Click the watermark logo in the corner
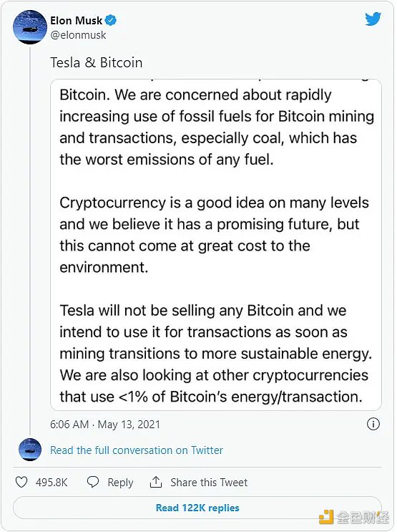Viewport: 397px width, 532px height. tap(354, 517)
